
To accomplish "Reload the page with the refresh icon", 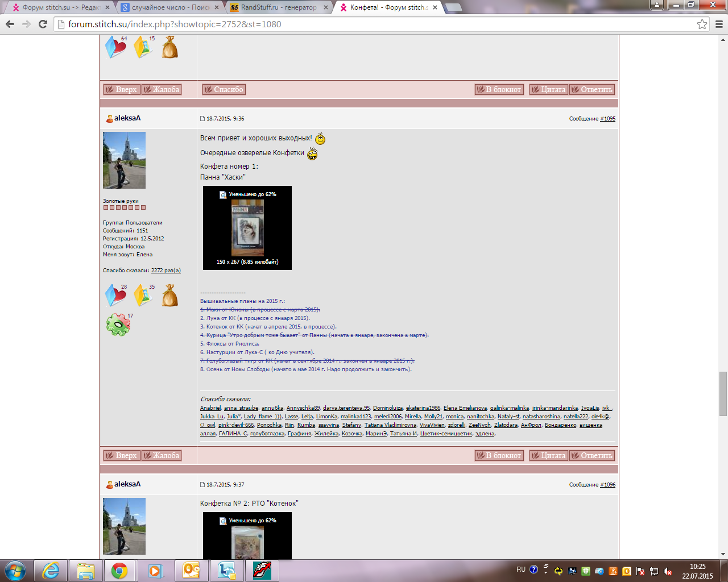I will coord(43,24).
